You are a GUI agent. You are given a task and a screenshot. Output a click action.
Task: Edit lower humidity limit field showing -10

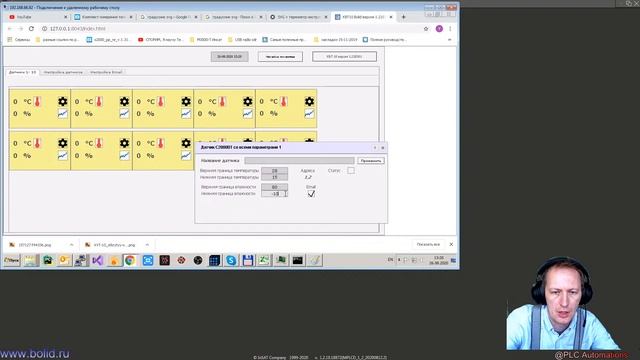pyautogui.click(x=274, y=193)
